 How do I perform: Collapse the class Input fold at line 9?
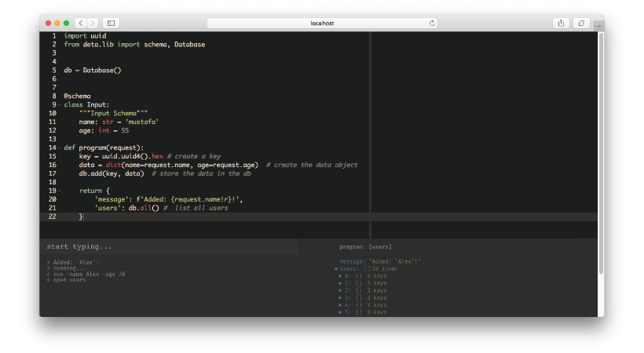click(60, 104)
